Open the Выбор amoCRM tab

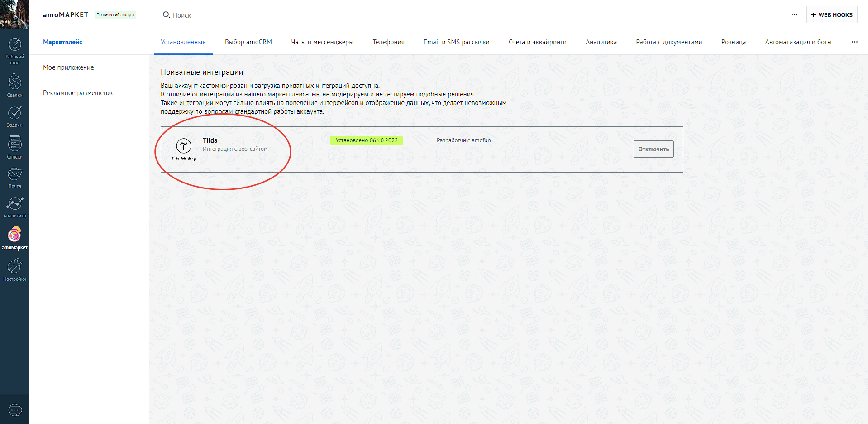click(248, 42)
